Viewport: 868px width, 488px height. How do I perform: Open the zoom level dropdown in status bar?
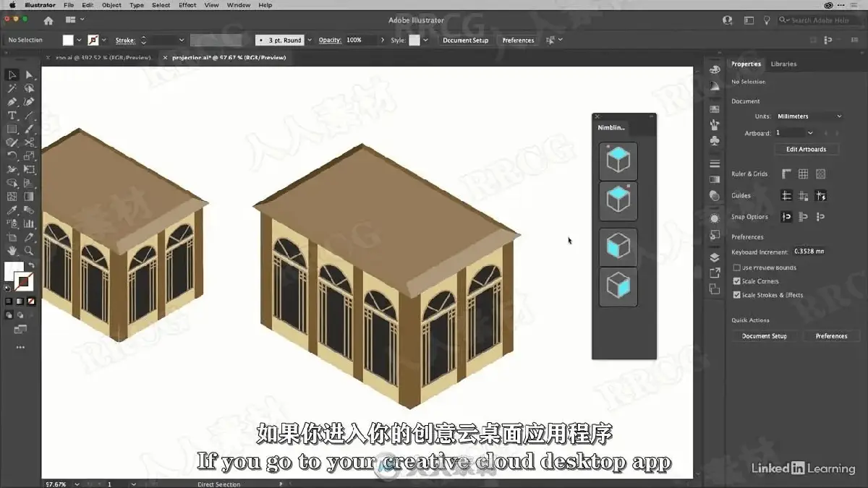click(79, 484)
